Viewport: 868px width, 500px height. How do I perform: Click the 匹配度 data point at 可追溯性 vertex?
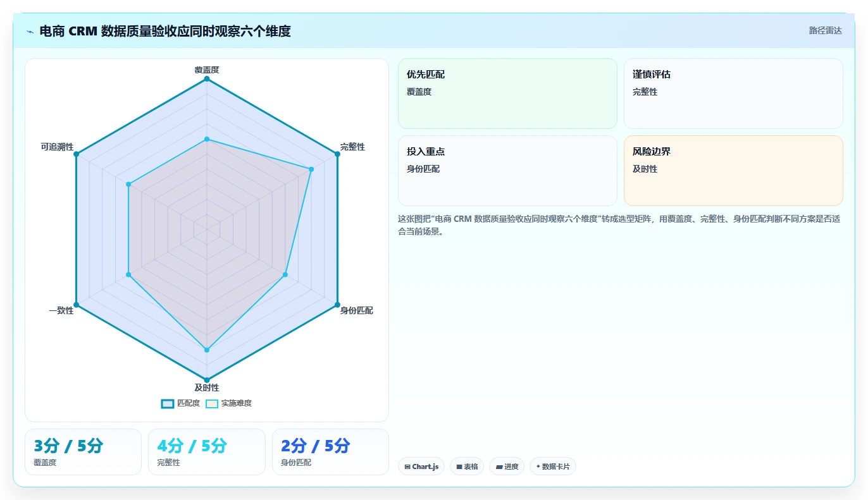[x=76, y=154]
